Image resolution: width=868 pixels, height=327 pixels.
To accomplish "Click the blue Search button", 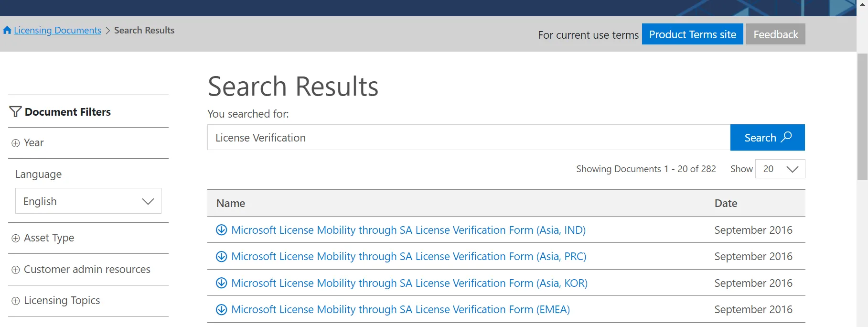I will 767,138.
